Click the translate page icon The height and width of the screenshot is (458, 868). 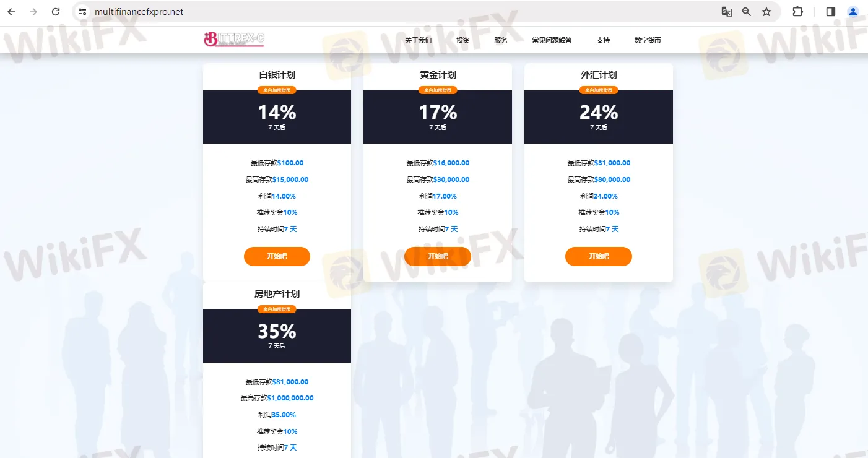(726, 12)
